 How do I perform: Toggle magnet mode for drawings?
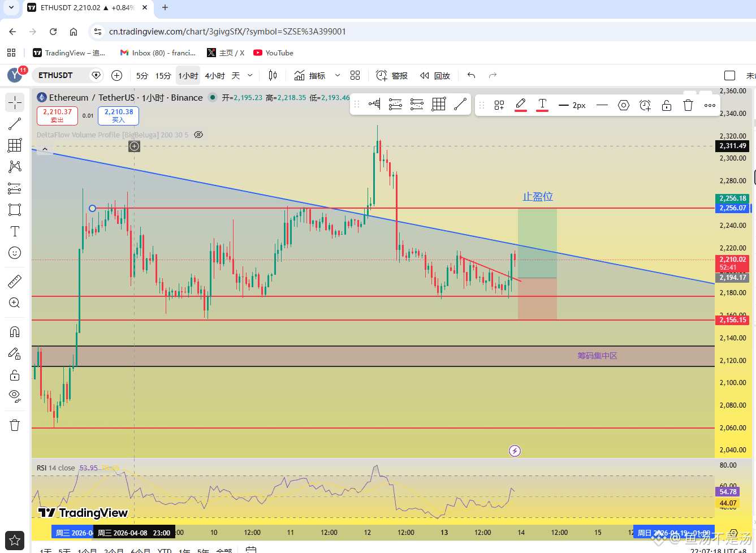(x=15, y=332)
